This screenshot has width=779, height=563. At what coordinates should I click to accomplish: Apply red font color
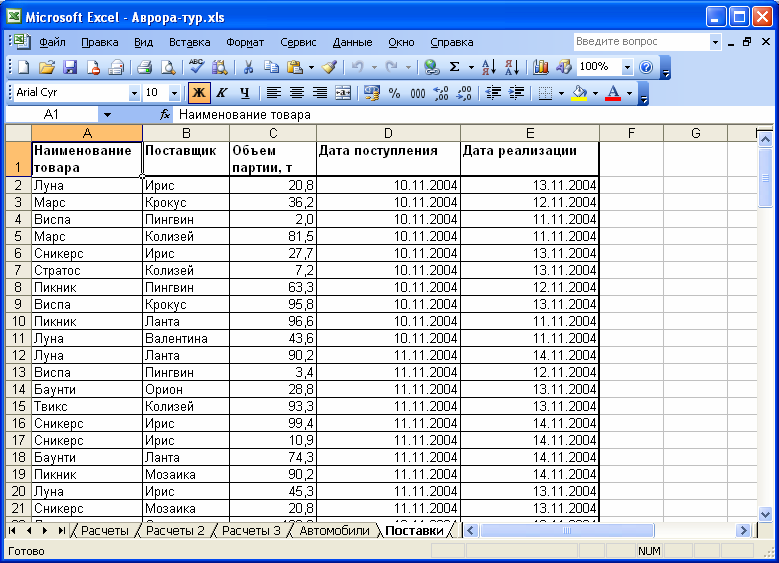click(614, 92)
